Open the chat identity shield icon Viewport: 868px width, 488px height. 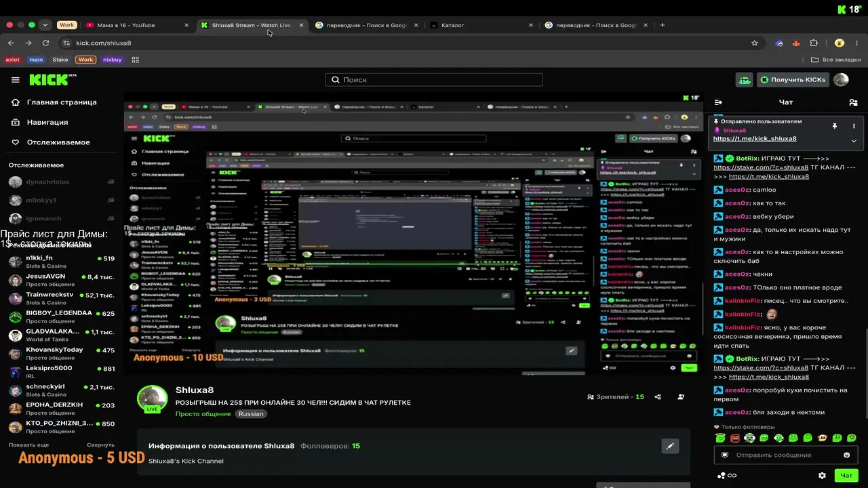tap(725, 455)
